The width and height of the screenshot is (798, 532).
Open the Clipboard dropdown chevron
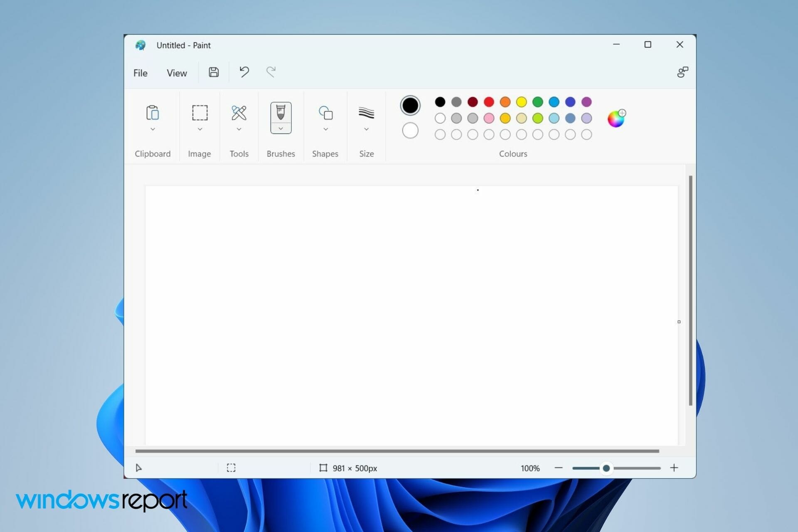(x=153, y=129)
